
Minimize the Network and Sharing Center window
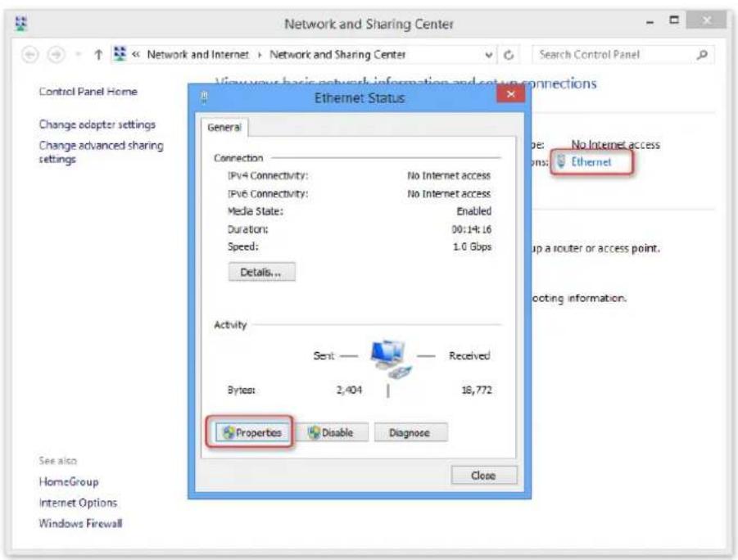pyautogui.click(x=650, y=21)
